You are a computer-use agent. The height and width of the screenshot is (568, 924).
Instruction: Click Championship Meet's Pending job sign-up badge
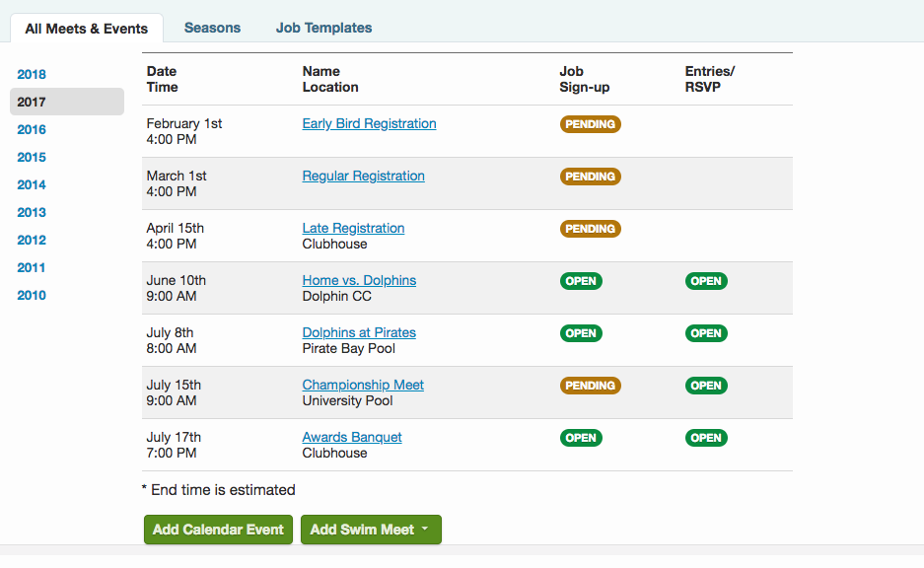(x=590, y=386)
